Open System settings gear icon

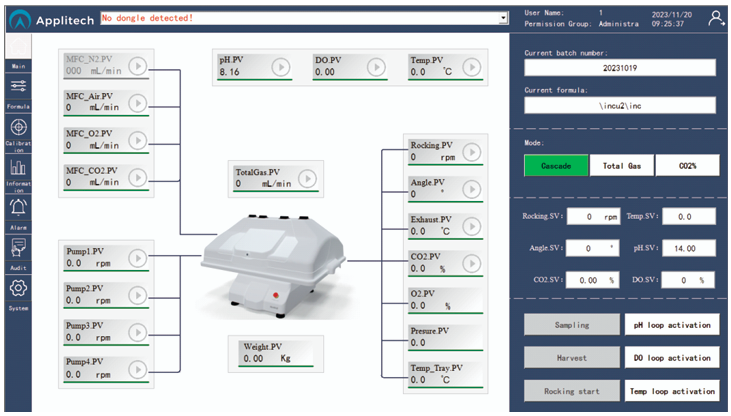click(x=17, y=290)
